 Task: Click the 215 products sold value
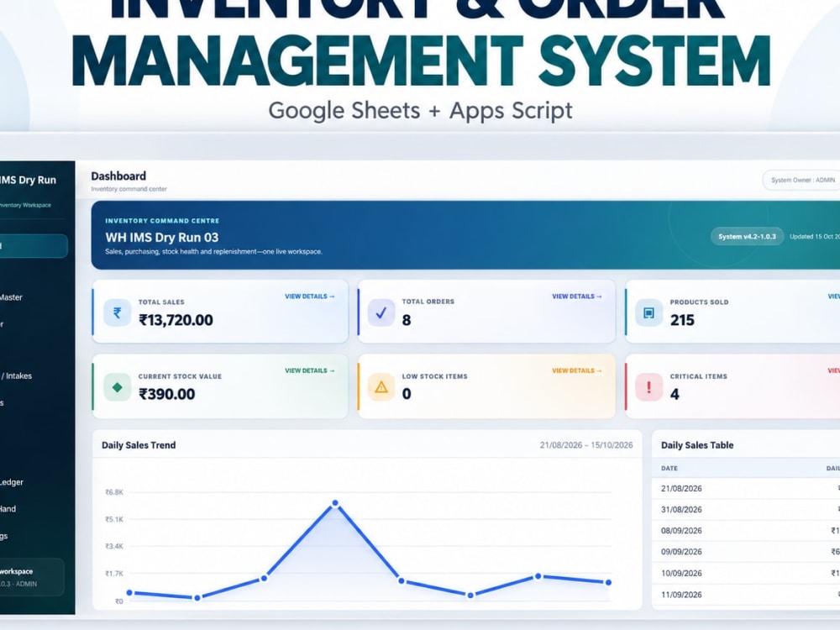[x=682, y=320]
